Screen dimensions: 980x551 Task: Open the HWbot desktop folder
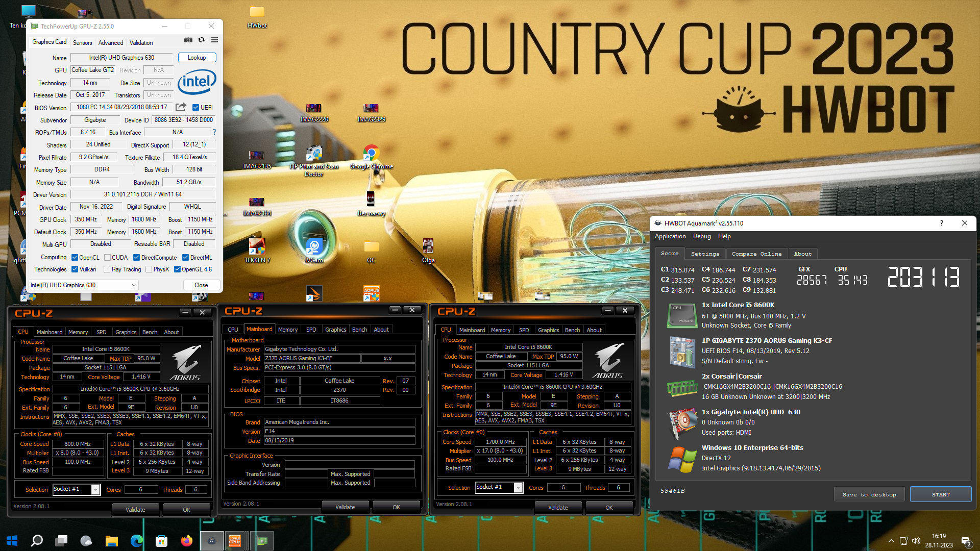[x=257, y=15]
